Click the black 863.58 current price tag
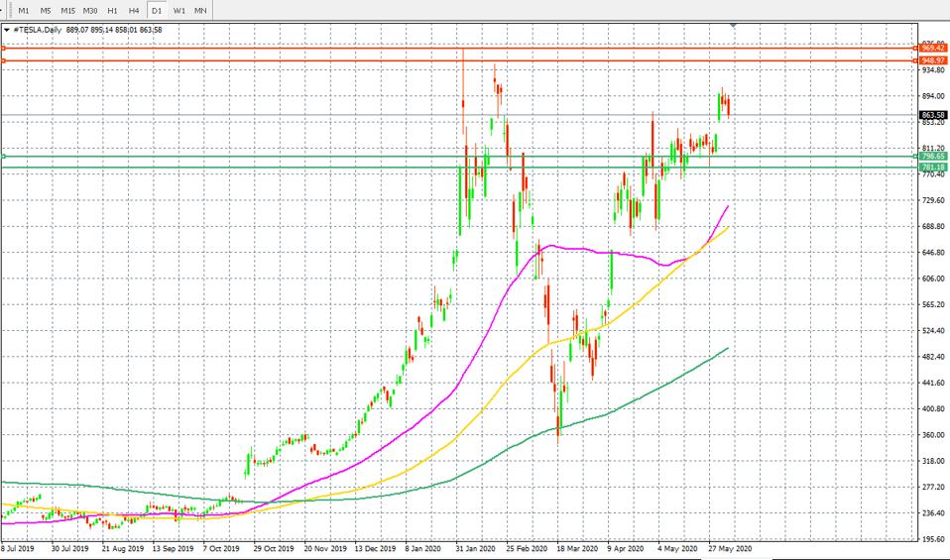 coord(932,115)
